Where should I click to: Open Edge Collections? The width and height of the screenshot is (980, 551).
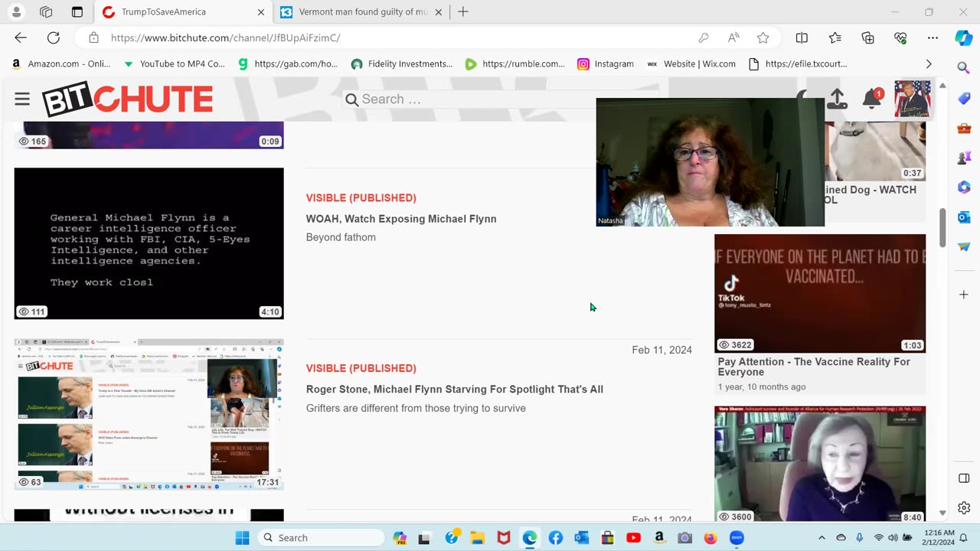pyautogui.click(x=867, y=37)
